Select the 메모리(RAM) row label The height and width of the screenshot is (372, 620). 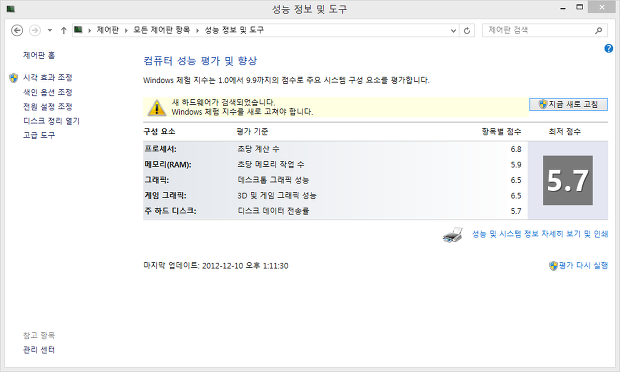point(168,164)
